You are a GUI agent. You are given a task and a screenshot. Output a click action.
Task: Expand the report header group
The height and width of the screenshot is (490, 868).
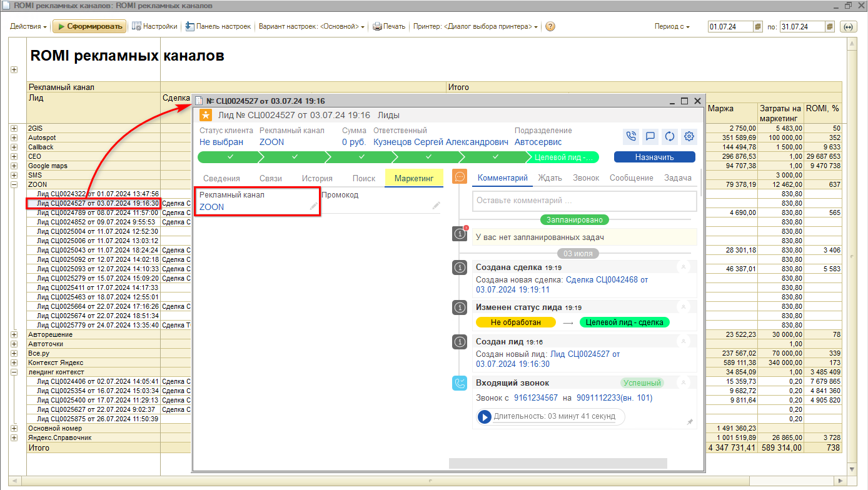click(14, 69)
